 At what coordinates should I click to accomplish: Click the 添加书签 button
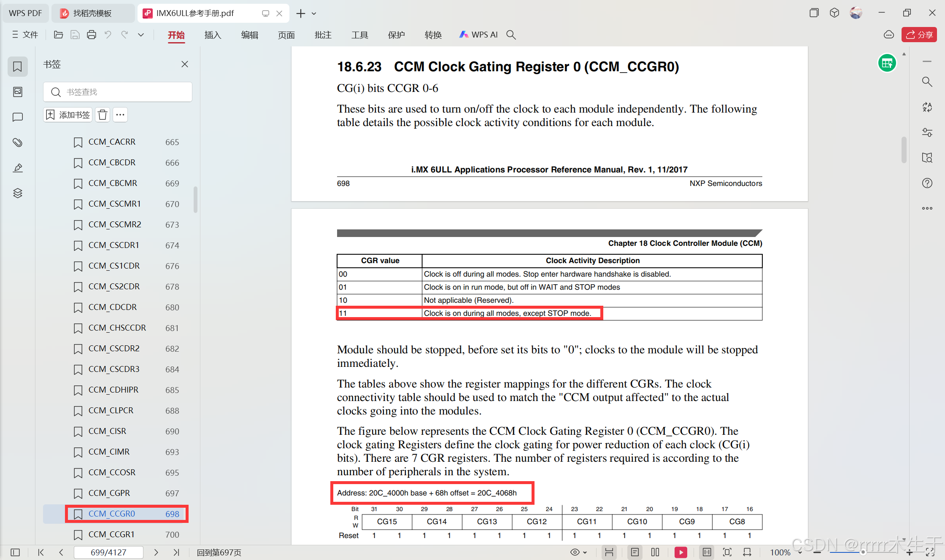pos(68,115)
